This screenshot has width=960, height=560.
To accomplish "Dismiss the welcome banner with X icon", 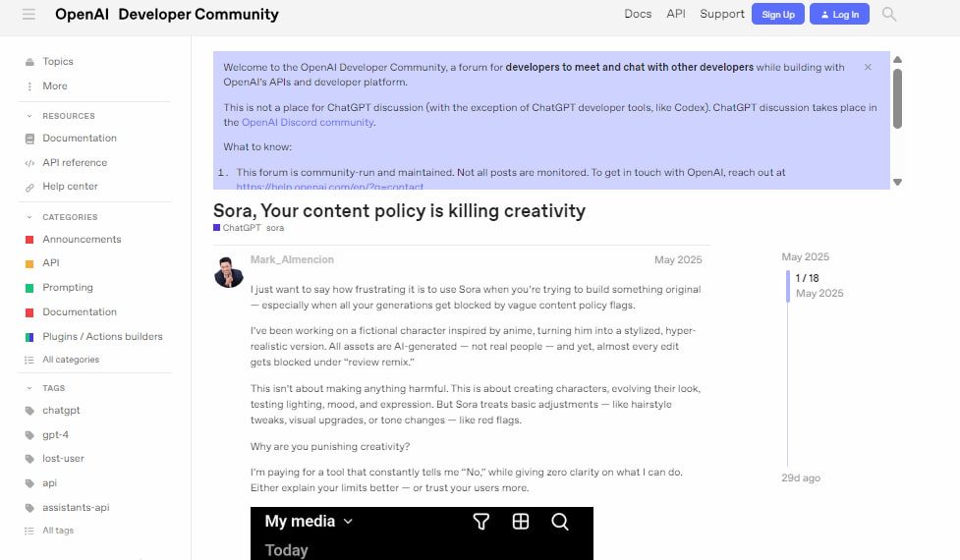I will pyautogui.click(x=868, y=68).
